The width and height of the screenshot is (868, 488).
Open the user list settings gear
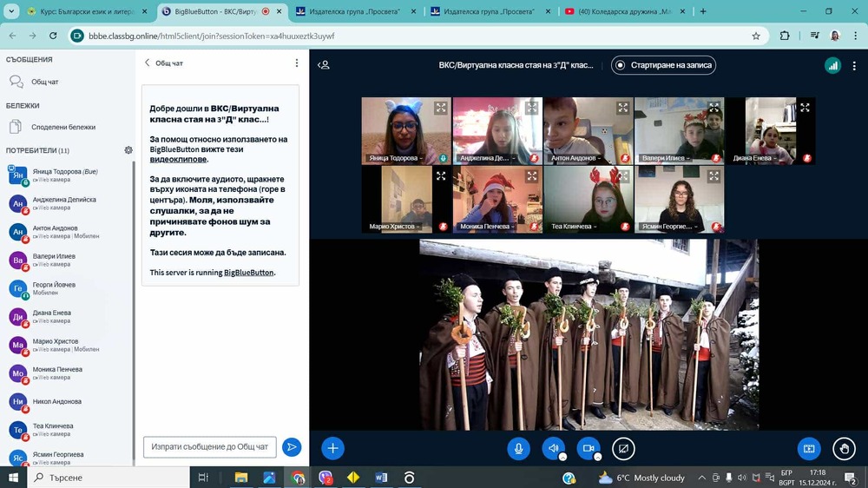128,150
